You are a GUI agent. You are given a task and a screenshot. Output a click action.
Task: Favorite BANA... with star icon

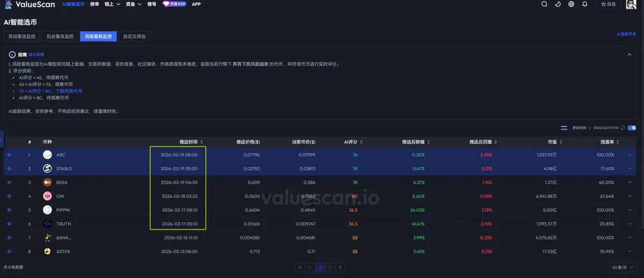coord(10,238)
